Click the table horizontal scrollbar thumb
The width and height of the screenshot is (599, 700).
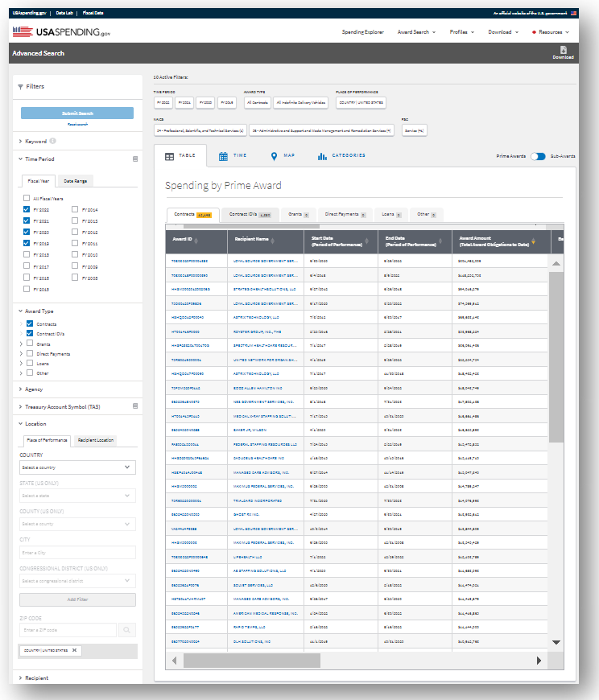(252, 661)
